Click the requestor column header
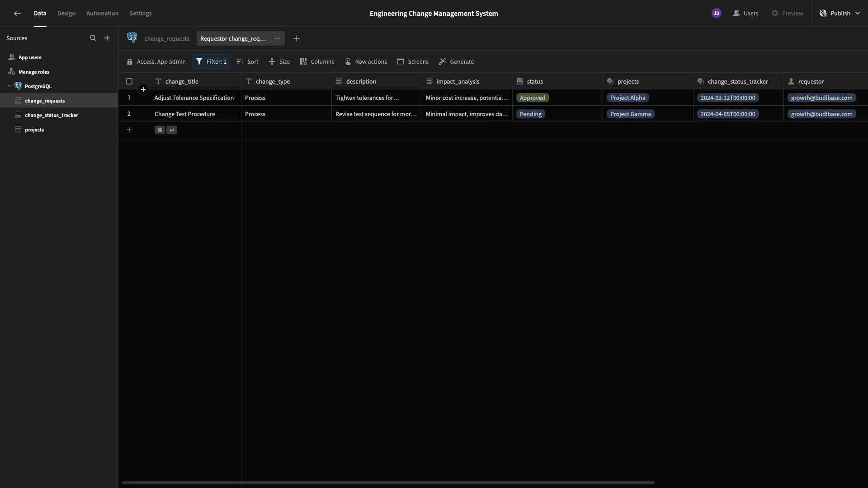 [826, 82]
